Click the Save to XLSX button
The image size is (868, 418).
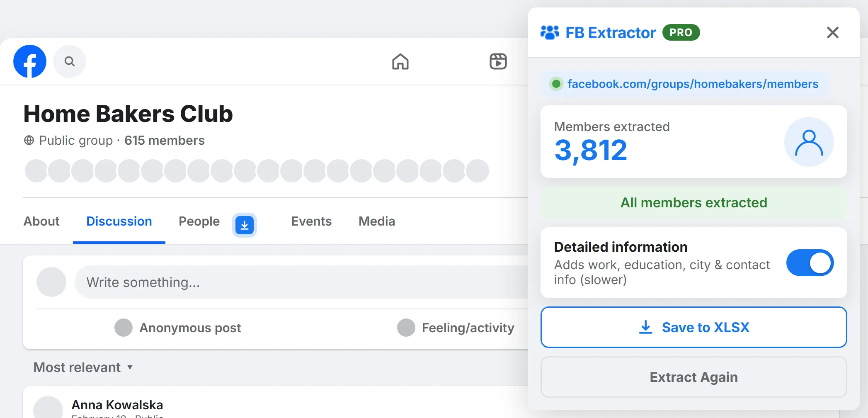pyautogui.click(x=694, y=327)
